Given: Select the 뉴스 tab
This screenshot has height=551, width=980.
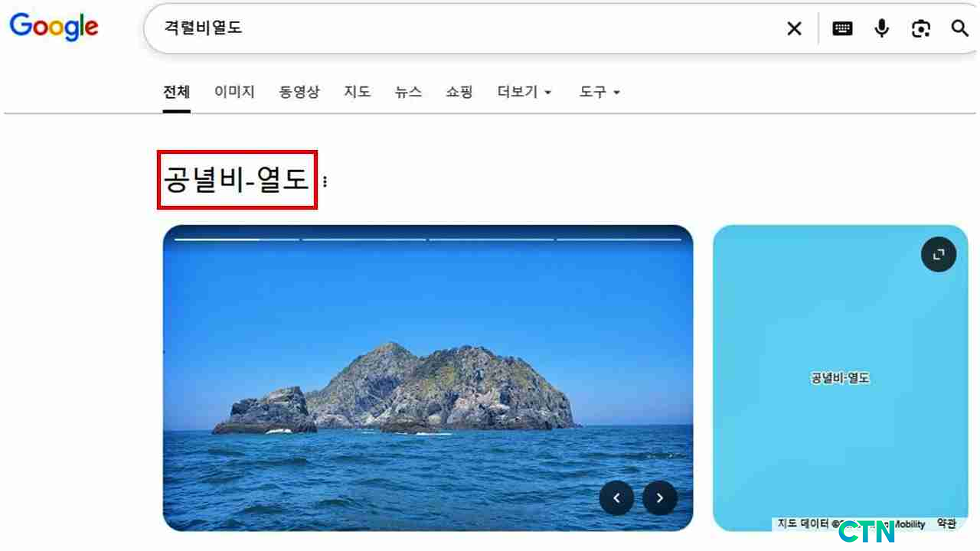Looking at the screenshot, I should click(x=408, y=92).
